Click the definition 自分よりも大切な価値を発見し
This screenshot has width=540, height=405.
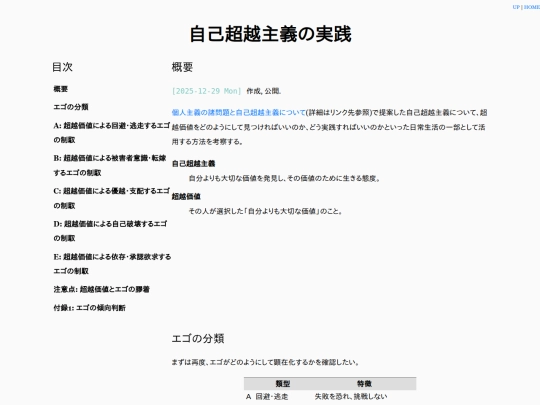284,178
